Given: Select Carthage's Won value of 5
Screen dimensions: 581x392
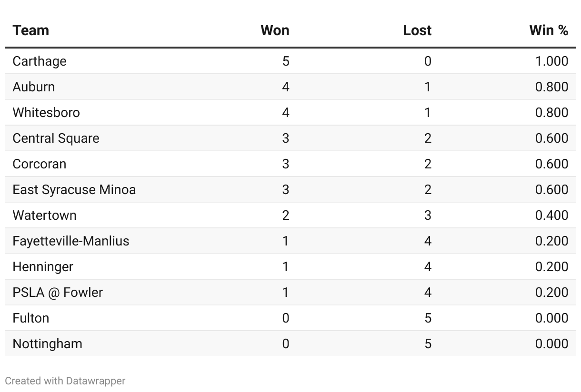Looking at the screenshot, I should pos(286,61).
